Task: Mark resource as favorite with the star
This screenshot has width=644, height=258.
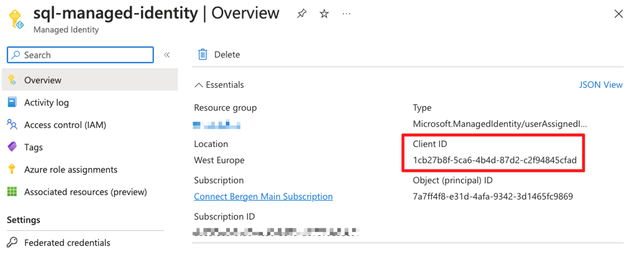Action: (324, 14)
